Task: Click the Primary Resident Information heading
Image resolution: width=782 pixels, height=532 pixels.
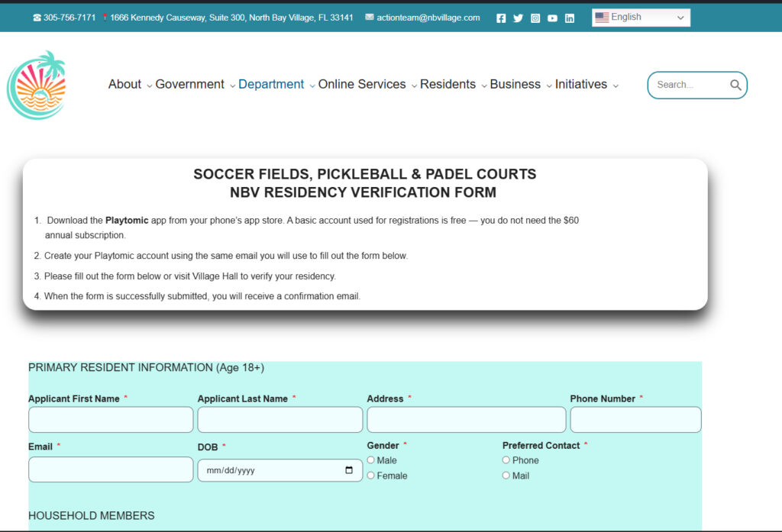Action: [x=146, y=367]
